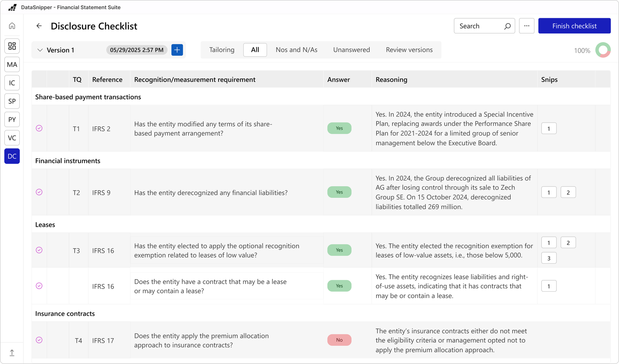
Task: Click the export arrow at sidebar bottom
Action: tap(12, 352)
